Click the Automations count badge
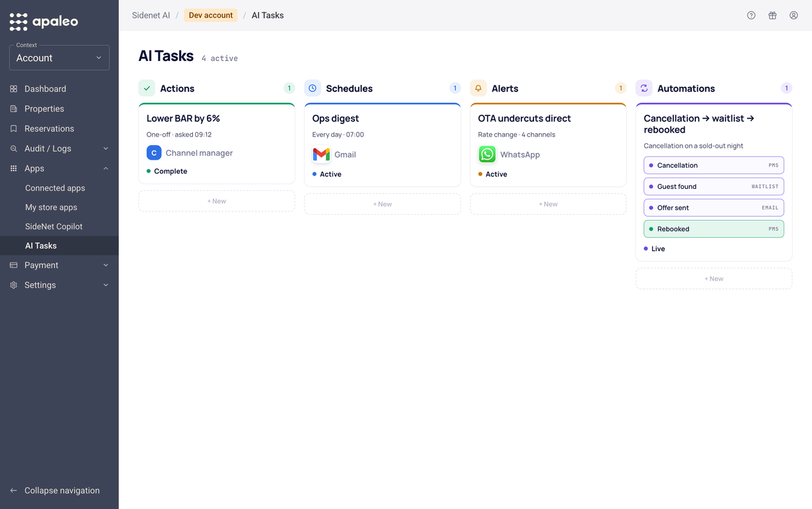Viewport: 812px width, 509px height. point(786,88)
